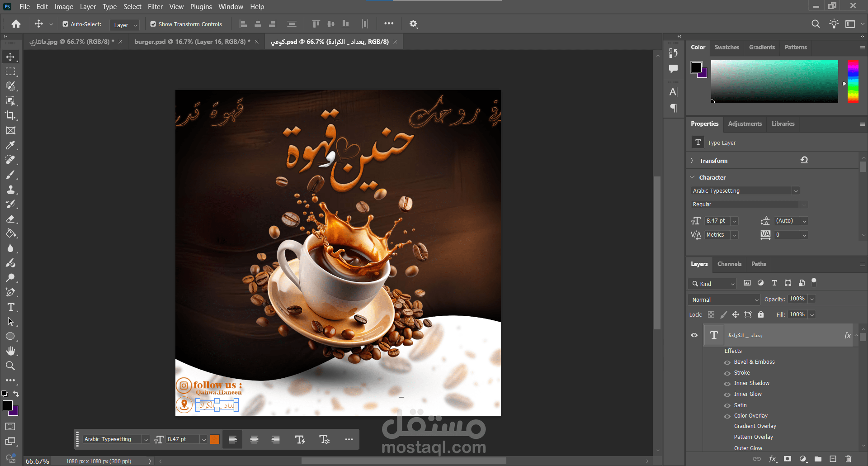The width and height of the screenshot is (868, 466).
Task: Left align text in floating taskbar
Action: coord(232,439)
